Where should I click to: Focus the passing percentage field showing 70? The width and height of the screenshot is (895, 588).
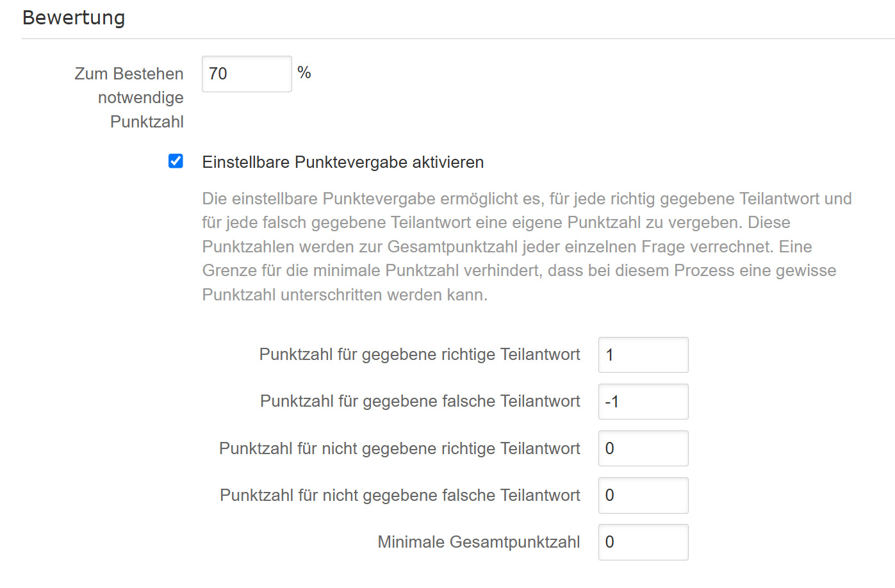point(247,74)
